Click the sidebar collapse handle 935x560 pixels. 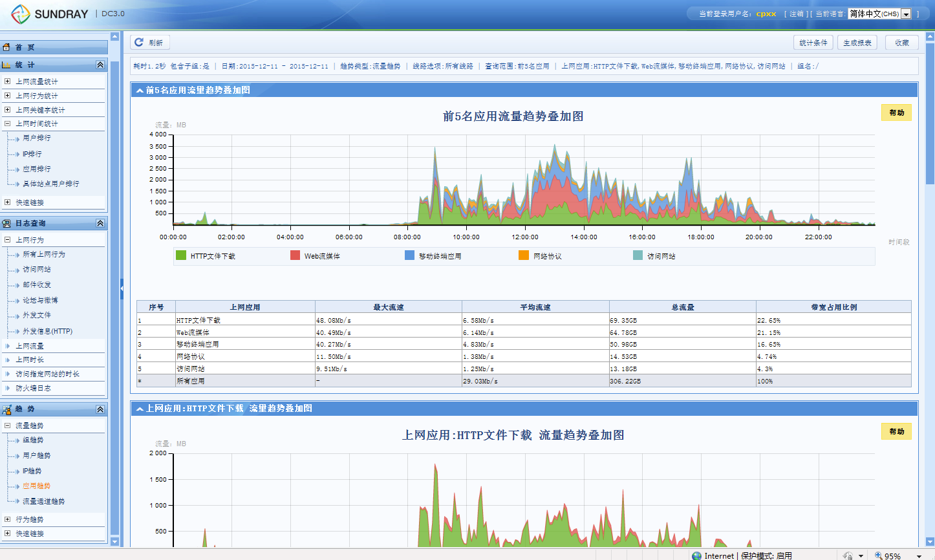(122, 288)
